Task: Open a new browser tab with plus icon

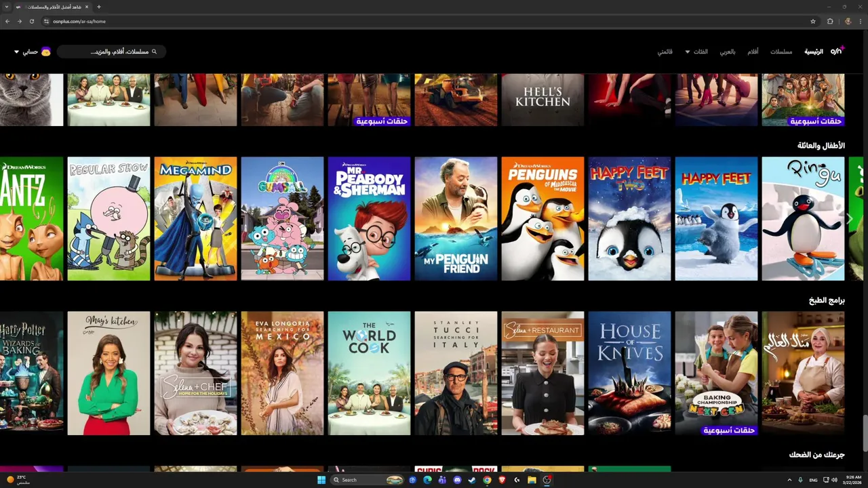Action: click(x=99, y=7)
